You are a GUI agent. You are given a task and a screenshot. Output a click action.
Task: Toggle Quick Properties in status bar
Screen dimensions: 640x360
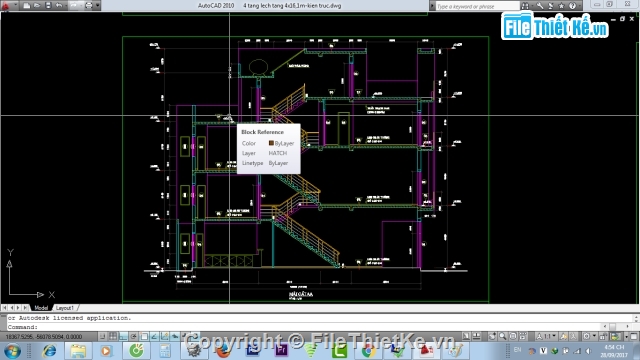tap(195, 337)
